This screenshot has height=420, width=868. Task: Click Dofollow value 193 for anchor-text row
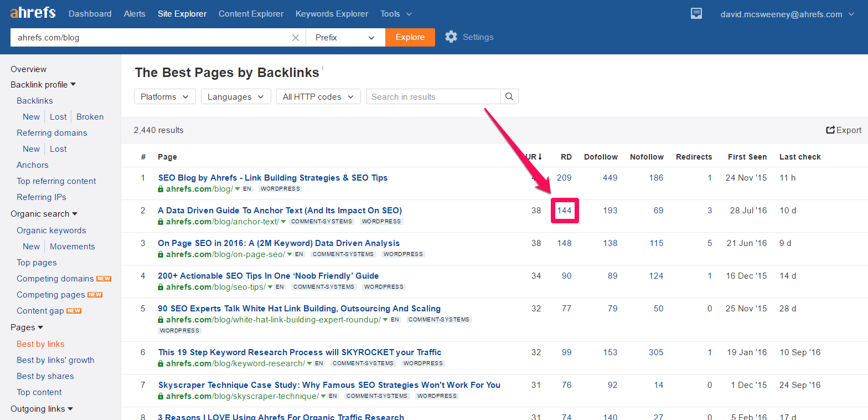(610, 211)
